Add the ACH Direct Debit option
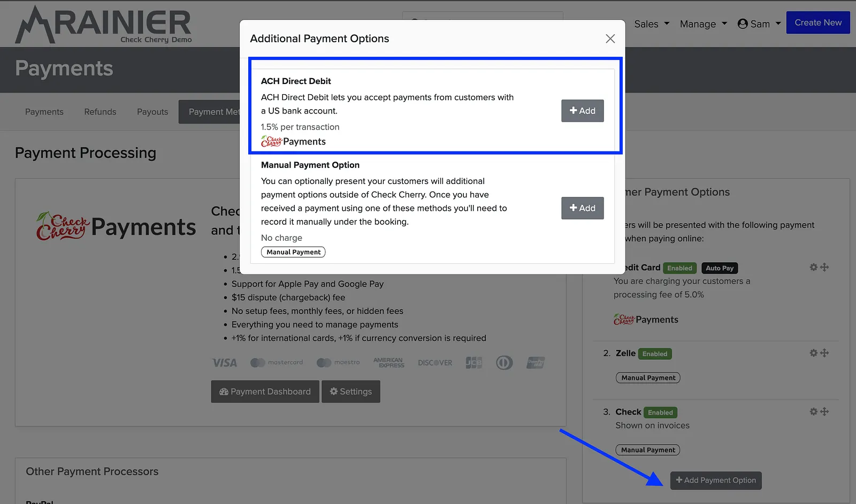856x504 pixels. coord(582,111)
